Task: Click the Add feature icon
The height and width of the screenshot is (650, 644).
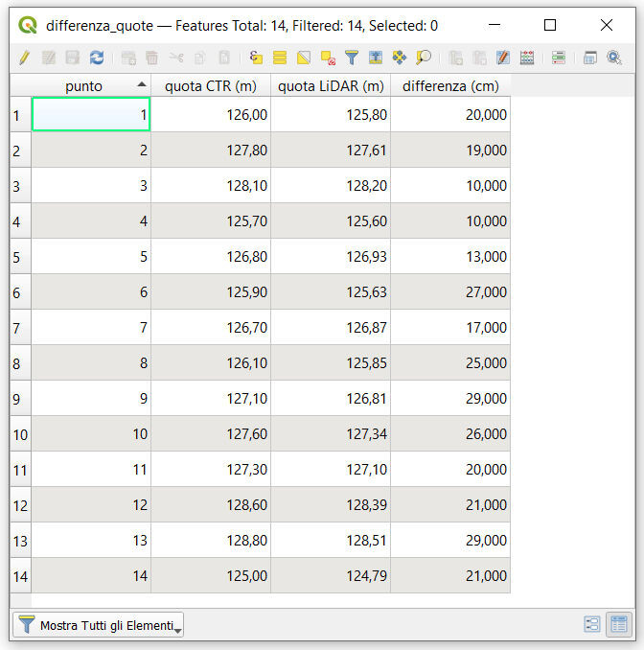Action: click(x=128, y=58)
